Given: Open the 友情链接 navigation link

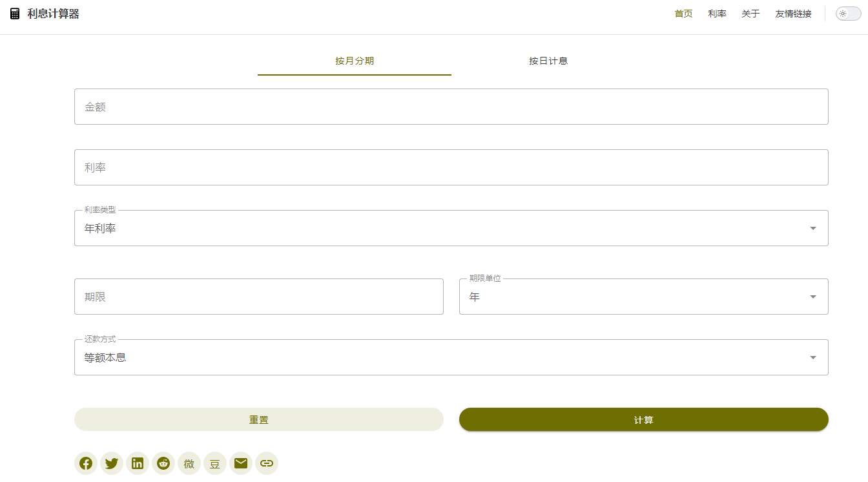Looking at the screenshot, I should point(792,13).
